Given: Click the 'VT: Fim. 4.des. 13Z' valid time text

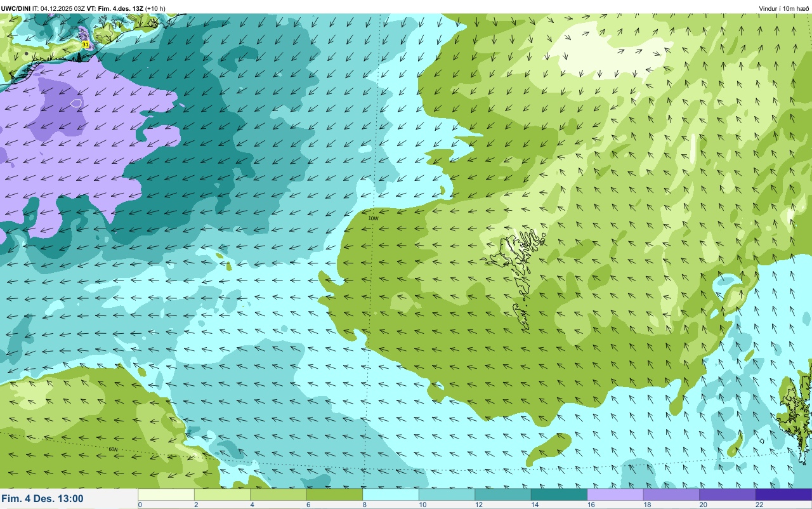Looking at the screenshot, I should [x=115, y=8].
